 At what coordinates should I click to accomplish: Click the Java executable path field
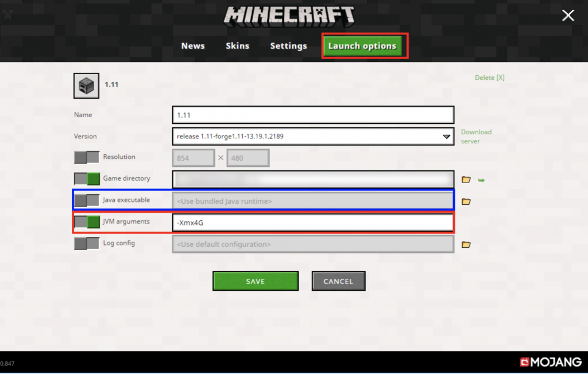[x=313, y=201]
